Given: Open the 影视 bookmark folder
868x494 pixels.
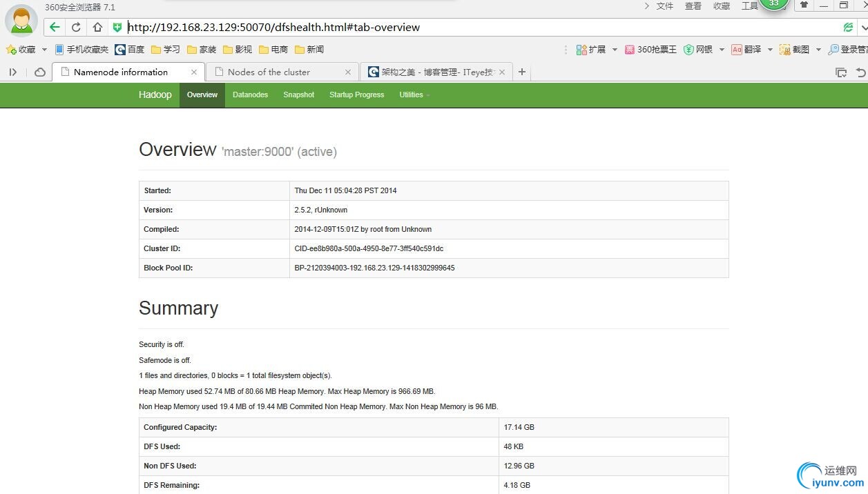Looking at the screenshot, I should click(238, 50).
